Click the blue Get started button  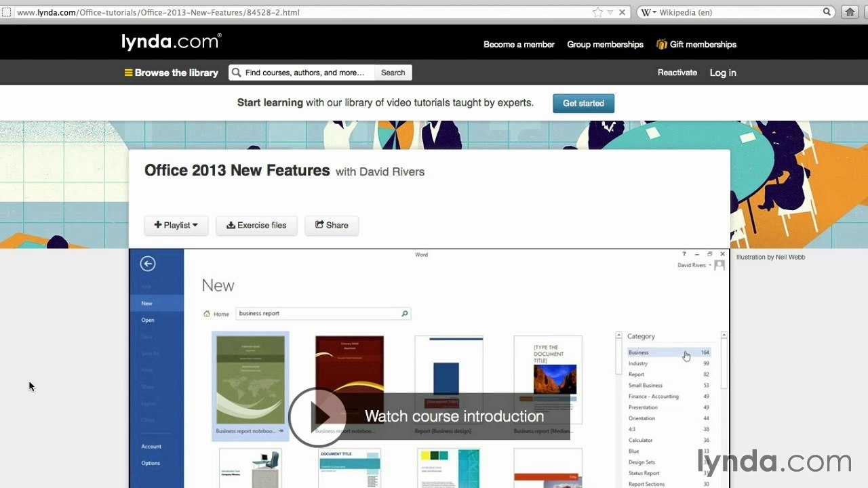[x=583, y=103]
